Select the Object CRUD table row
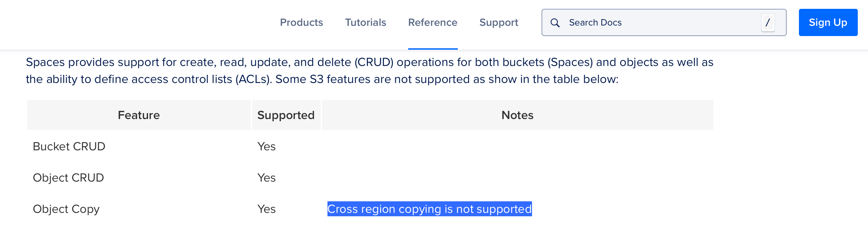This screenshot has width=868, height=236. click(x=68, y=177)
